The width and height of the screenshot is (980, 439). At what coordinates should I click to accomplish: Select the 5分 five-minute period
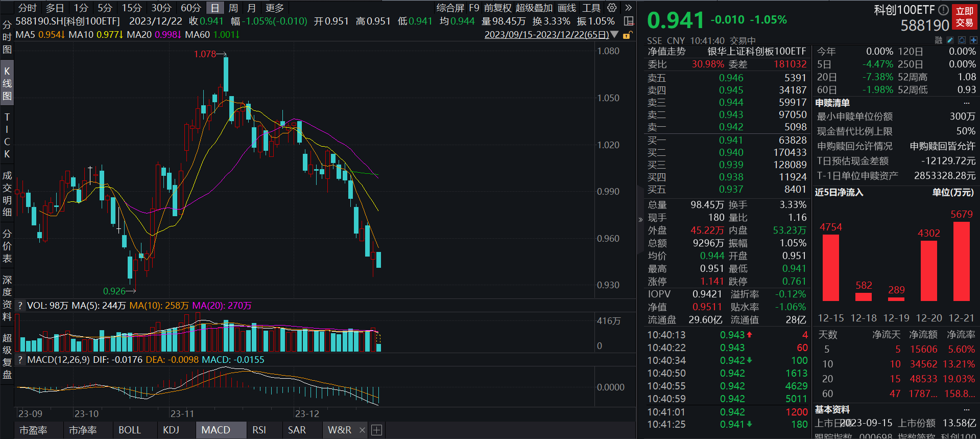point(105,8)
